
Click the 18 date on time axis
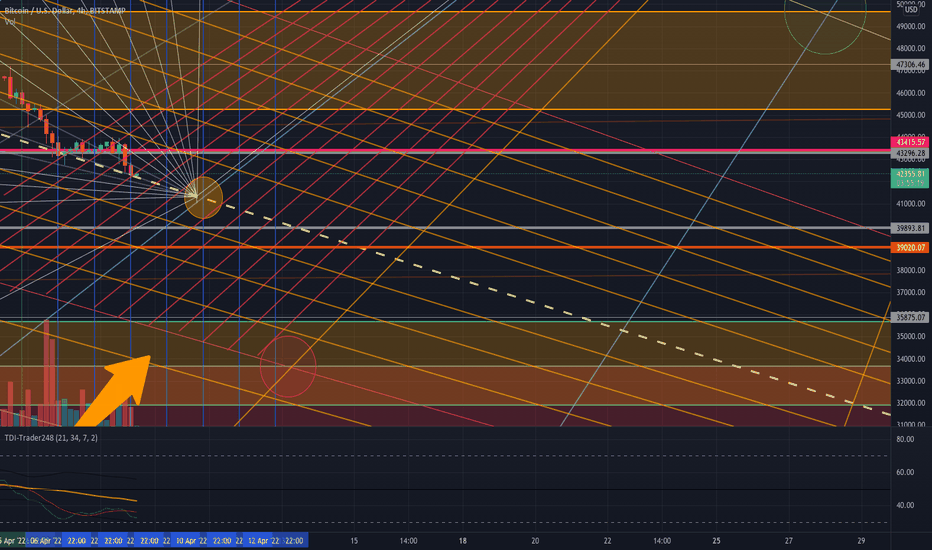point(462,540)
